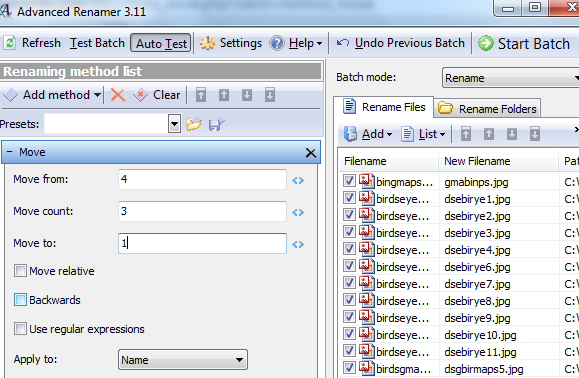
Task: Move method to top icon in method toolbar
Action: (x=201, y=95)
